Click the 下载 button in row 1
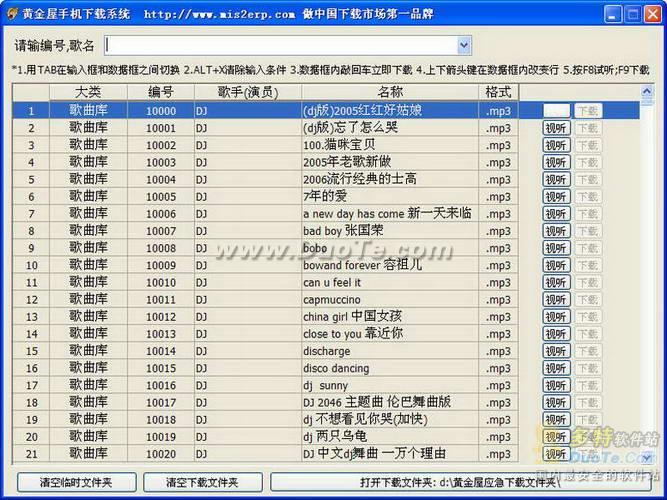This screenshot has width=667, height=500. [587, 111]
